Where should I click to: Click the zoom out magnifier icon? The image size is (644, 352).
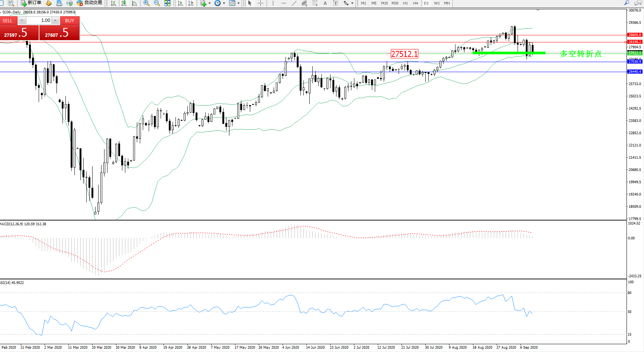[x=157, y=3]
